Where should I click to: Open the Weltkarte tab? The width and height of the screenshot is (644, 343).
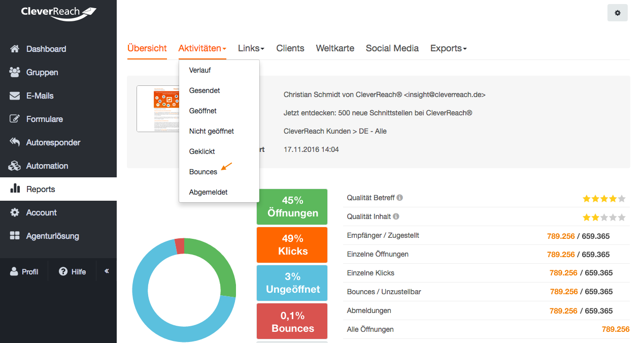335,48
